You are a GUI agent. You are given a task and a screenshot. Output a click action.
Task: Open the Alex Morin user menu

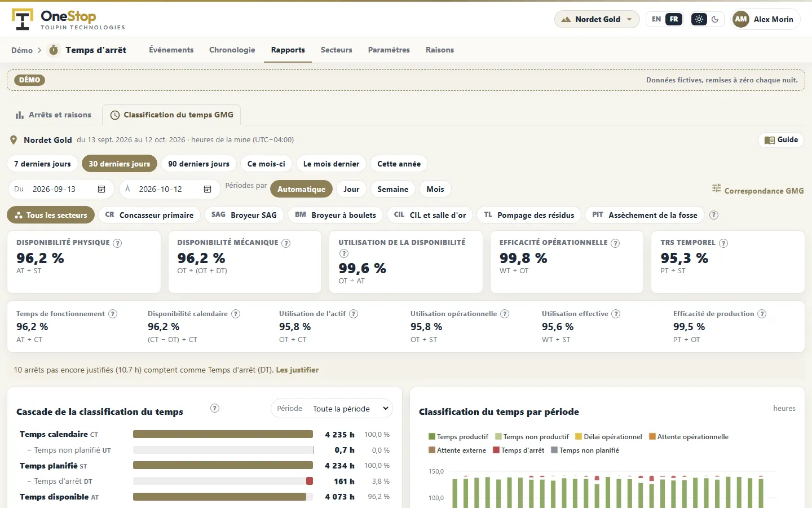coord(766,19)
